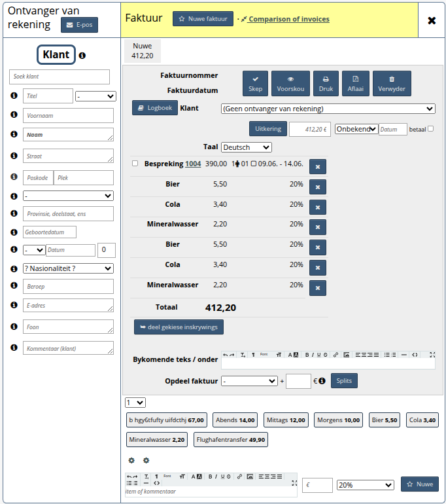Click deel gekiese inskrywings button
Viewport: 446px width, 504px height.
[x=179, y=327]
